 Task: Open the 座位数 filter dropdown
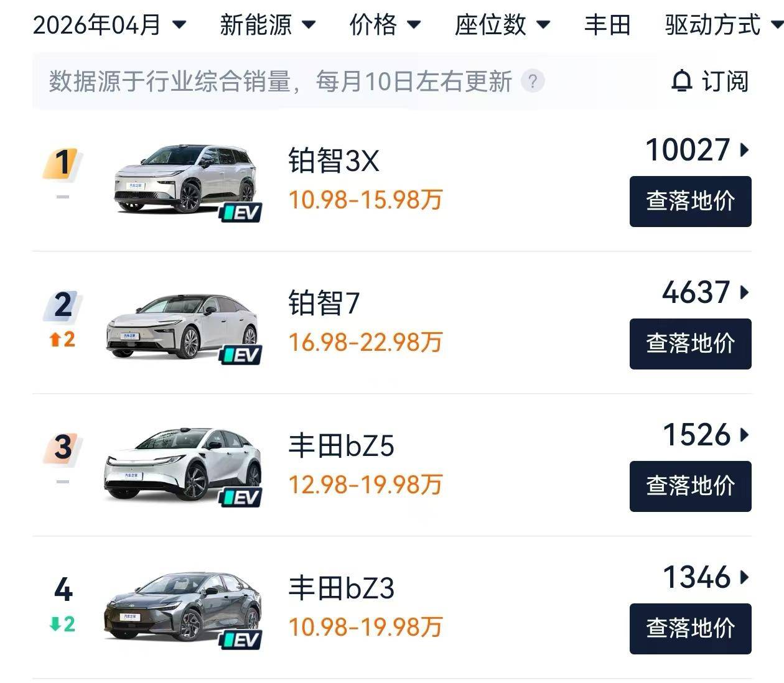pyautogui.click(x=503, y=25)
